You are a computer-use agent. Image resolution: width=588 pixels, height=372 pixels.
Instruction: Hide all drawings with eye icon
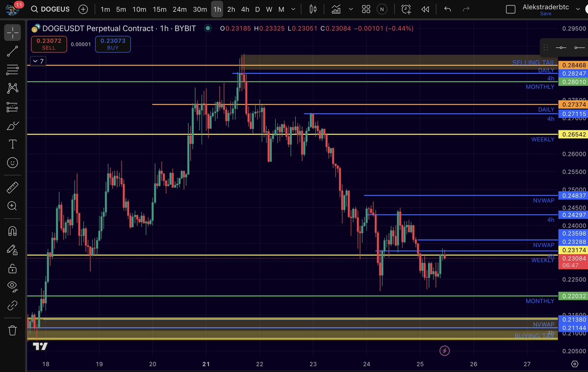tap(12, 287)
